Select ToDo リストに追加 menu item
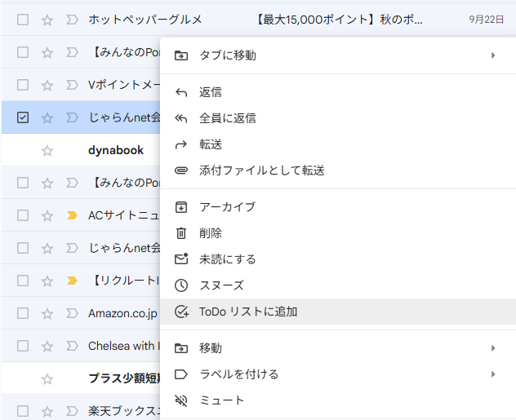Image resolution: width=516 pixels, height=420 pixels. pos(248,312)
